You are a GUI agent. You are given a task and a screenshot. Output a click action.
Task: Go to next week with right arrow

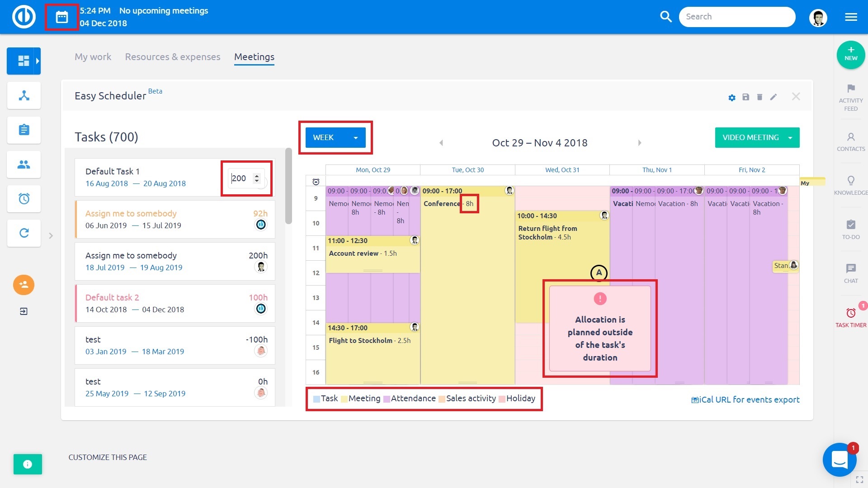click(639, 143)
